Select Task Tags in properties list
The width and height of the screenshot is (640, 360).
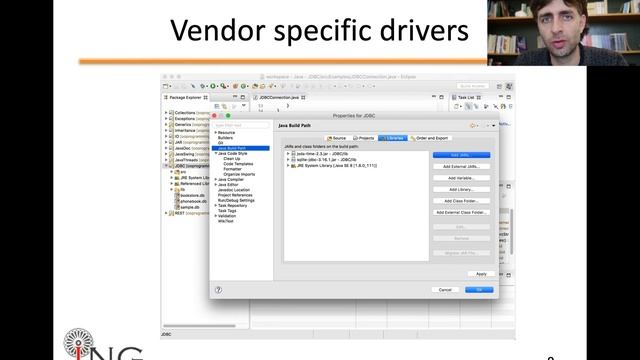pyautogui.click(x=227, y=211)
